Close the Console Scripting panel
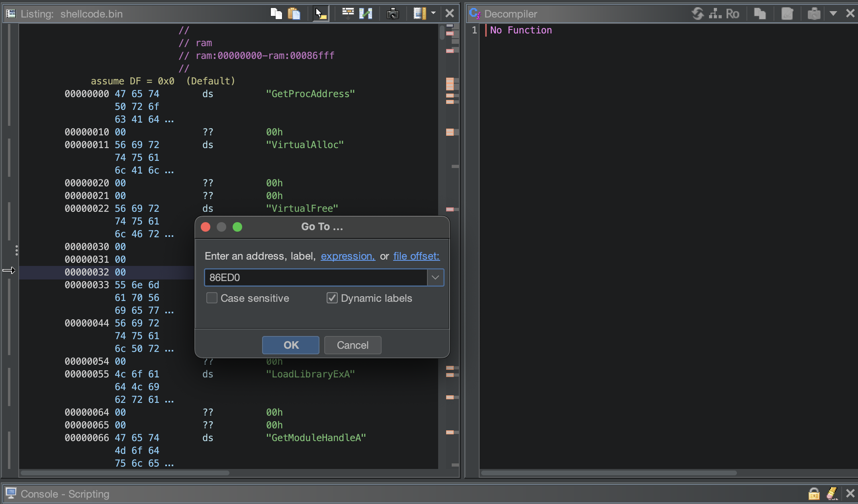Viewport: 858px width, 504px height. tap(850, 494)
